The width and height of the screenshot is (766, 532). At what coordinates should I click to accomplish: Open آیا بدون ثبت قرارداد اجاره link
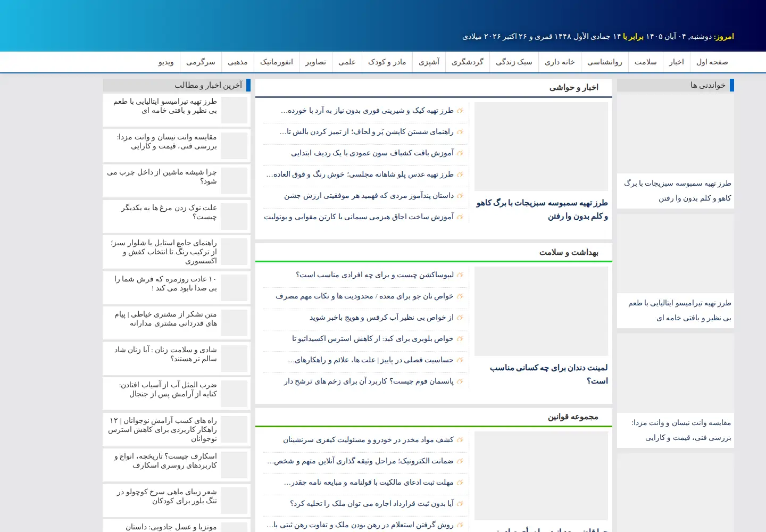point(372,504)
